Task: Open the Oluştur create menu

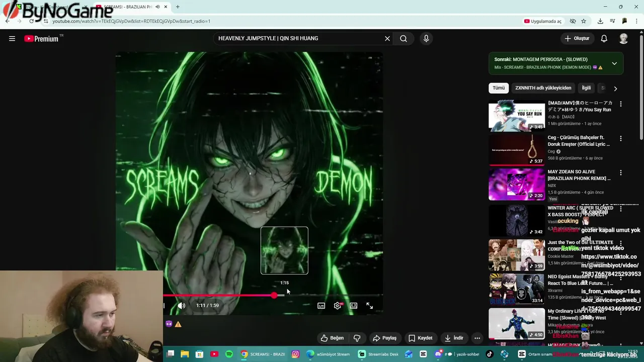Action: pos(577,38)
